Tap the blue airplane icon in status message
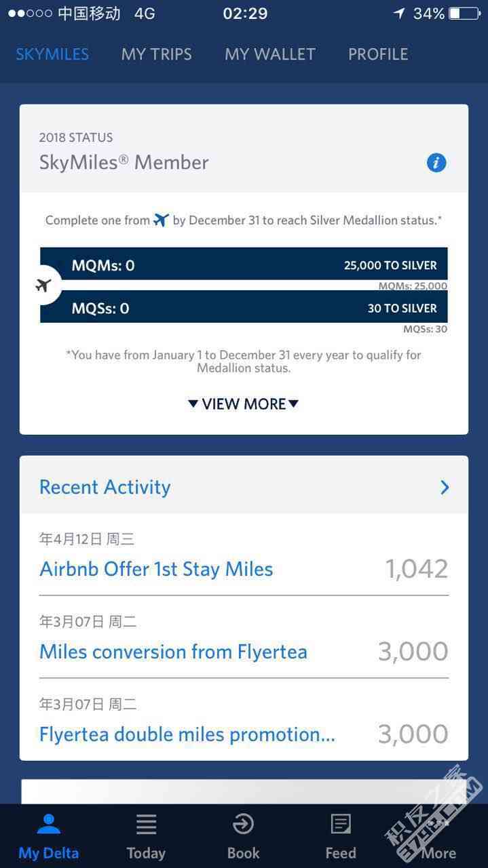The image size is (488, 868). pyautogui.click(x=161, y=220)
